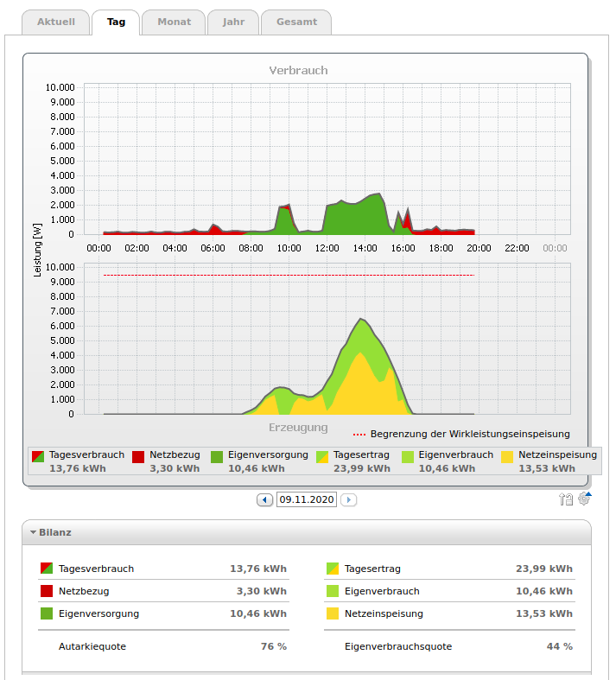Open the Gesamt tab

[296, 22]
